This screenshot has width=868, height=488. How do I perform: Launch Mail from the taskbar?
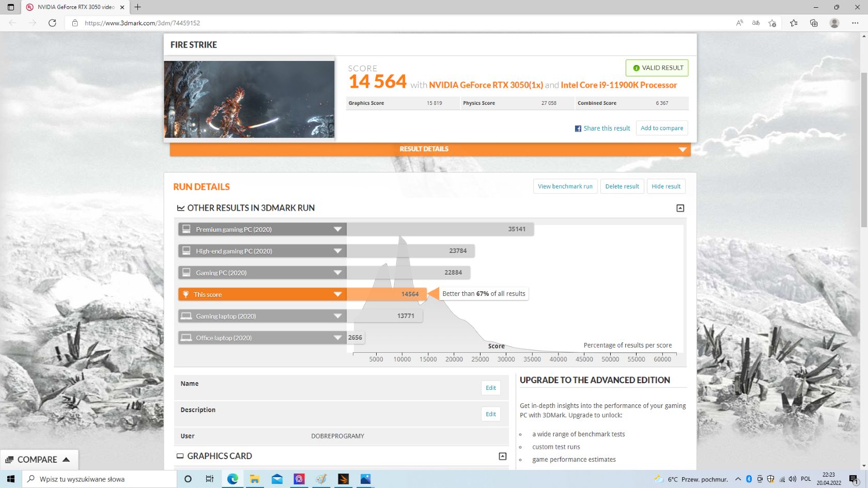pos(277,479)
